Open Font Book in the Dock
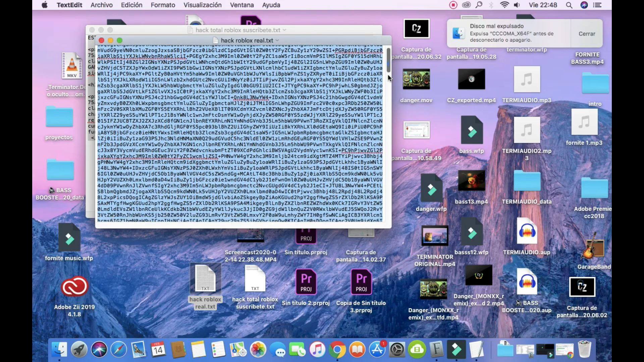 [436, 350]
